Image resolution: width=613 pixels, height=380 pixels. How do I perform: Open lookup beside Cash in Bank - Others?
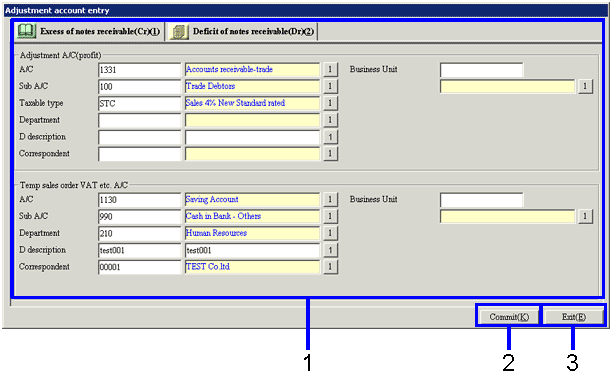[330, 216]
